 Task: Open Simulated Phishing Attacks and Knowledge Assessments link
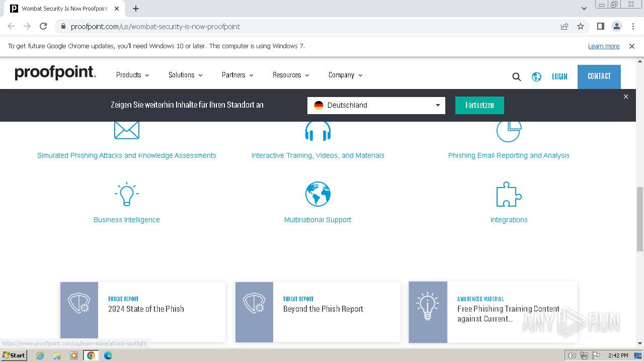coord(127,155)
